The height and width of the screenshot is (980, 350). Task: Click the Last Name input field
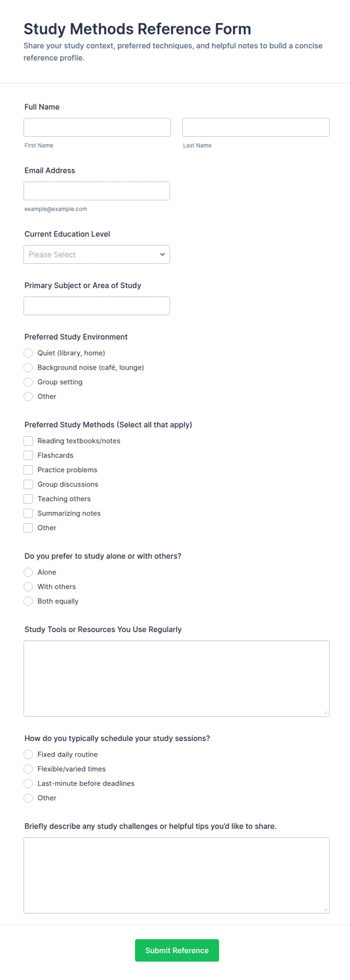point(256,127)
